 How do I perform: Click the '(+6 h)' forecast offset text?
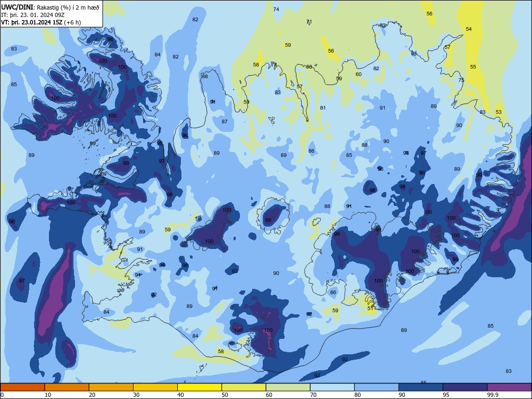click(x=72, y=22)
